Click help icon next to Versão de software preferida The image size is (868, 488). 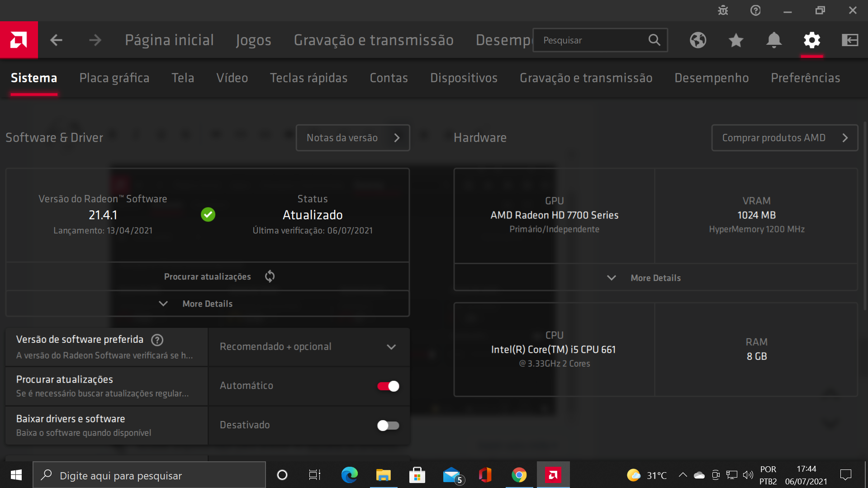[157, 340]
